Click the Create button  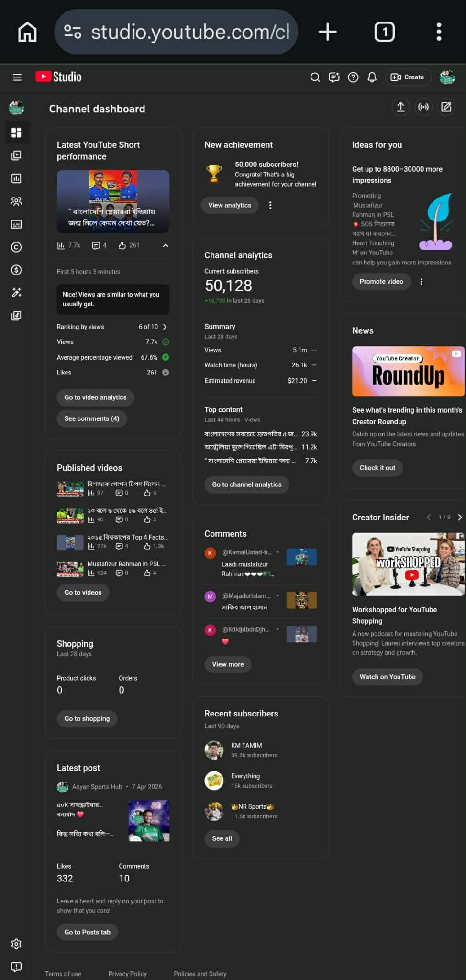tap(408, 77)
